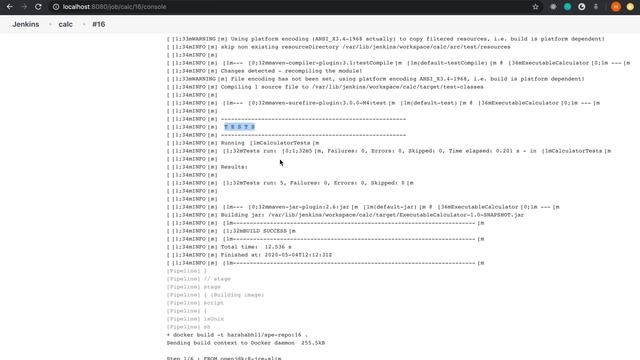
Task: Click the 'skip non existing resourceDirectory' line
Action: 338,47
